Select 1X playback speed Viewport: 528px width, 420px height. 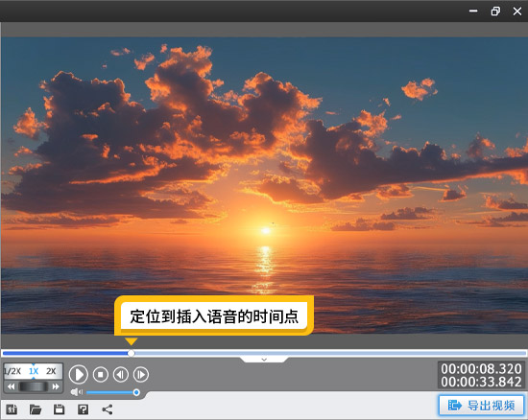(x=34, y=371)
